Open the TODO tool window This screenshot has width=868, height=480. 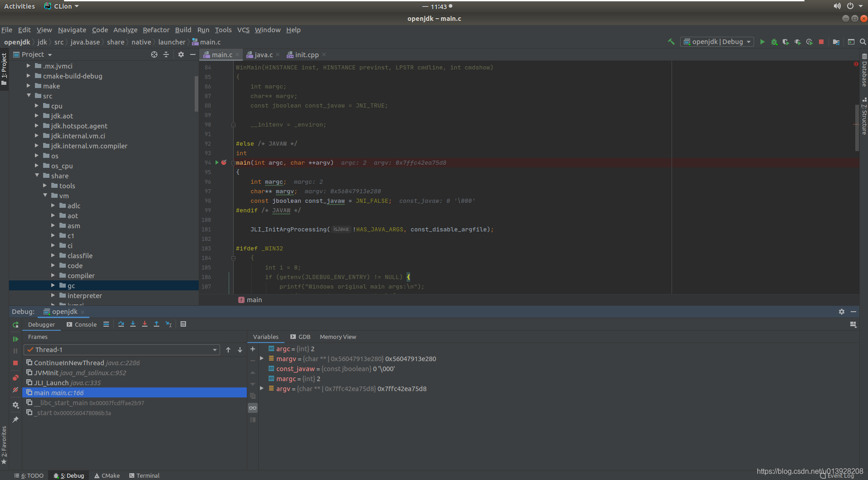coord(29,475)
